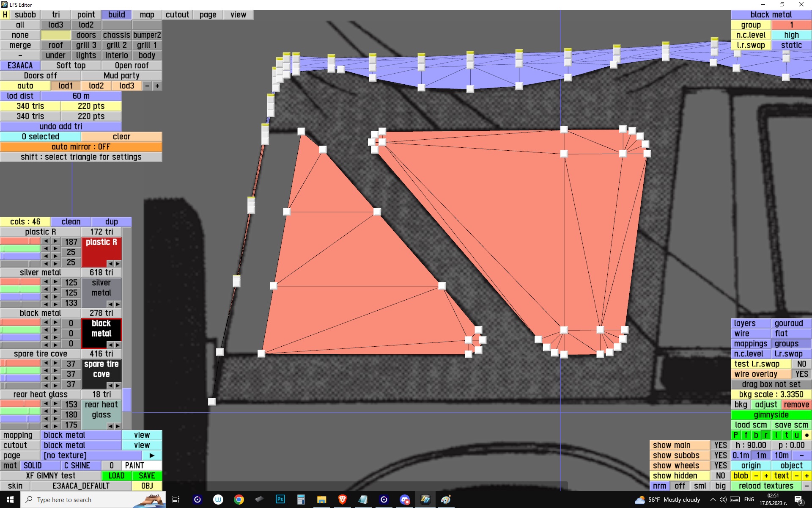
Task: Click the dot button after view letters
Action: coord(807,435)
